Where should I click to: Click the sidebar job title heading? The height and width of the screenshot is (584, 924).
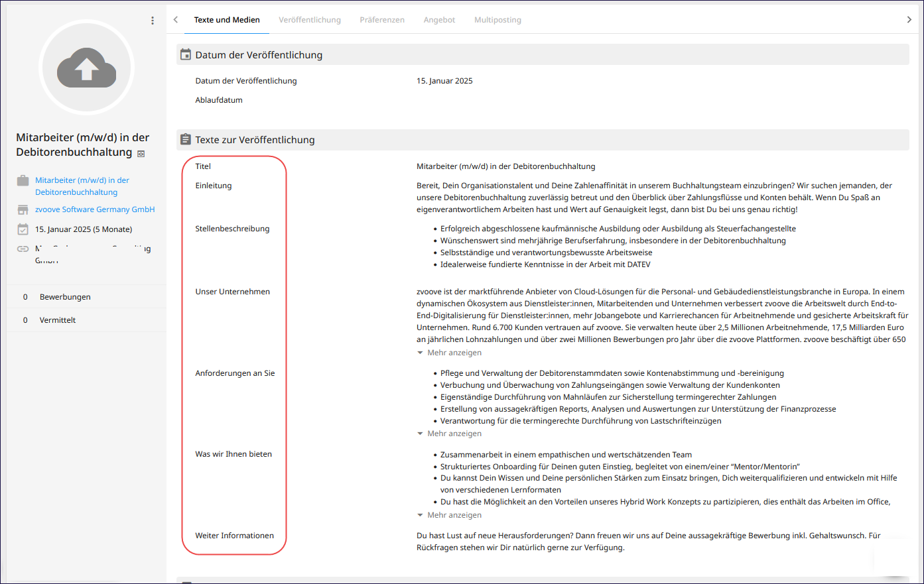coord(82,145)
